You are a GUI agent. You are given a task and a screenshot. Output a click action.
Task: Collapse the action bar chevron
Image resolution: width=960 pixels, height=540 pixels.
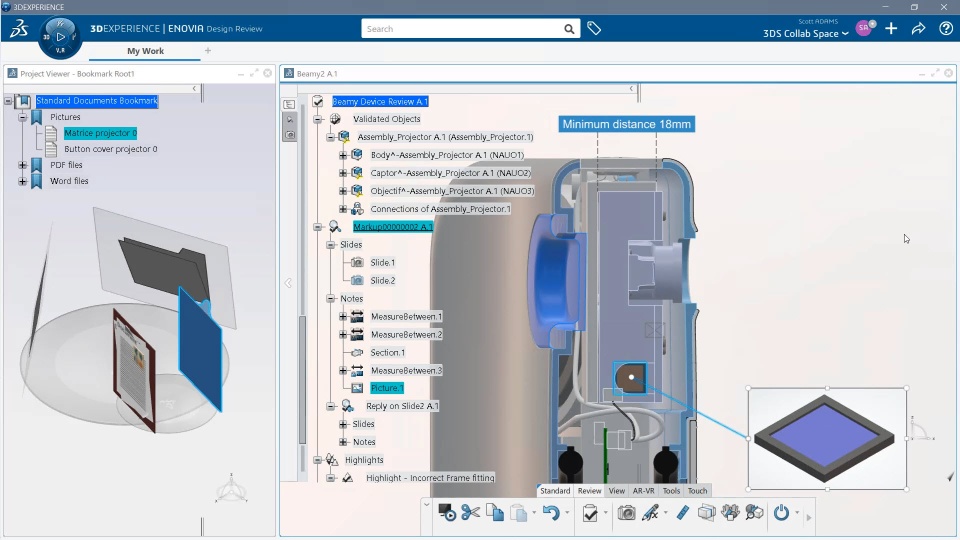pos(427,505)
